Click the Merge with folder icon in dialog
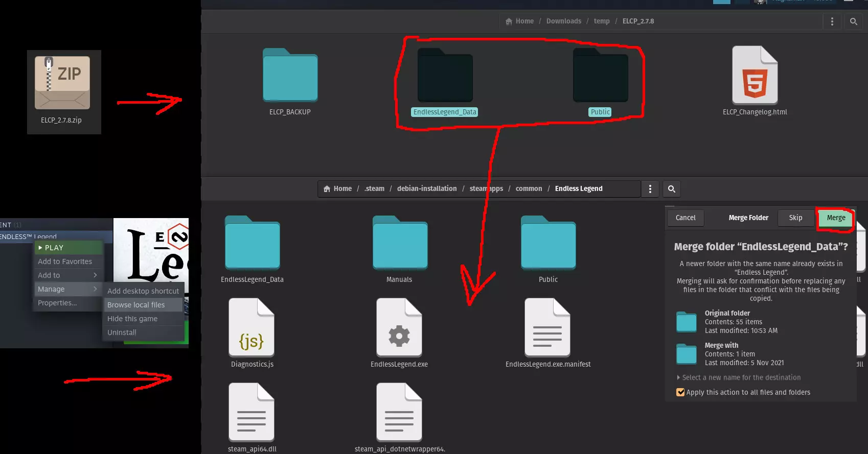Viewport: 868px width, 454px height. pos(687,354)
